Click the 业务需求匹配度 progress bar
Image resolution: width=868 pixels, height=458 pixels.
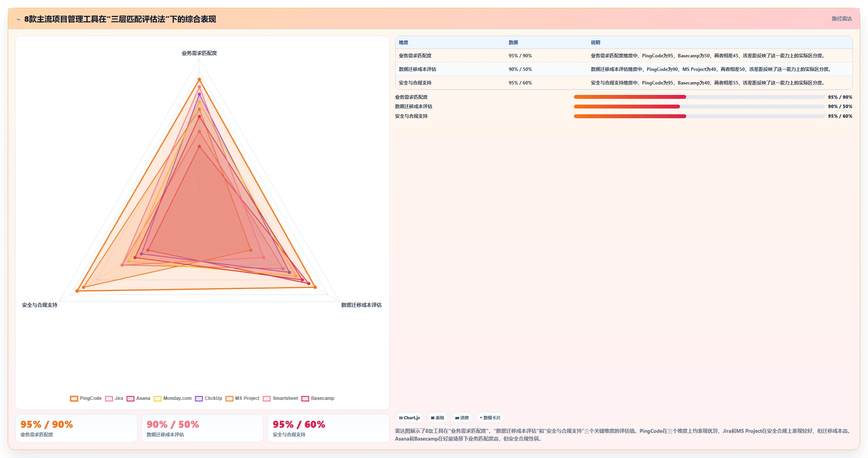point(699,97)
